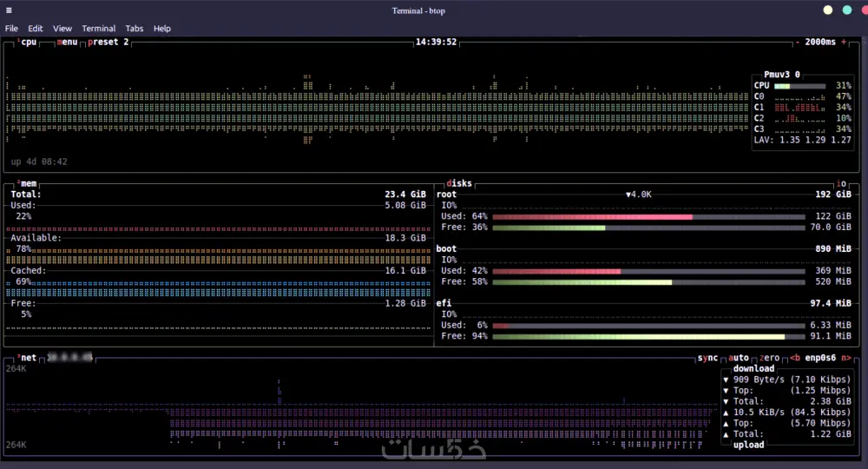The image size is (868, 469).
Task: Toggle the cpu box label
Action: (27, 42)
